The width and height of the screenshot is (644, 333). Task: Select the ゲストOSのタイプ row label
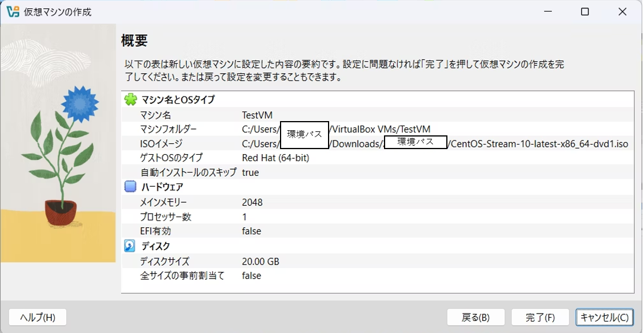click(171, 158)
